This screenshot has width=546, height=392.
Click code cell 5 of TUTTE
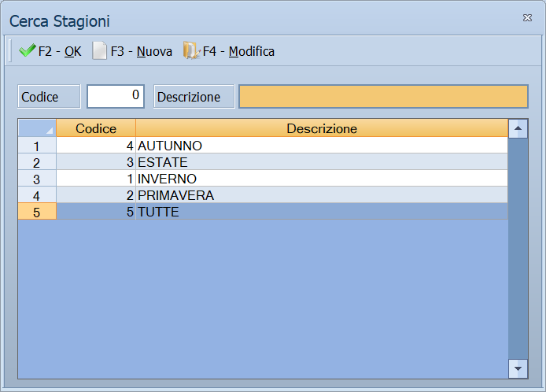coord(96,212)
